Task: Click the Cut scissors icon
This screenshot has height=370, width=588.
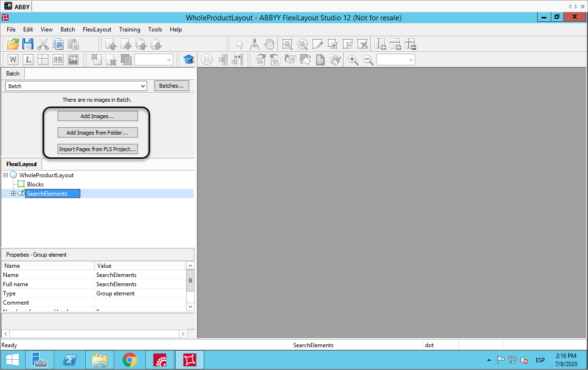Action: [43, 44]
